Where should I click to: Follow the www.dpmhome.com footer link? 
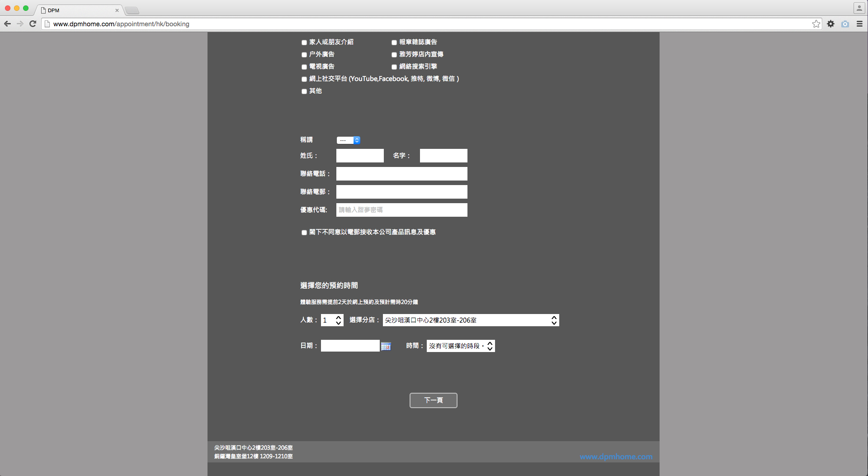(616, 457)
